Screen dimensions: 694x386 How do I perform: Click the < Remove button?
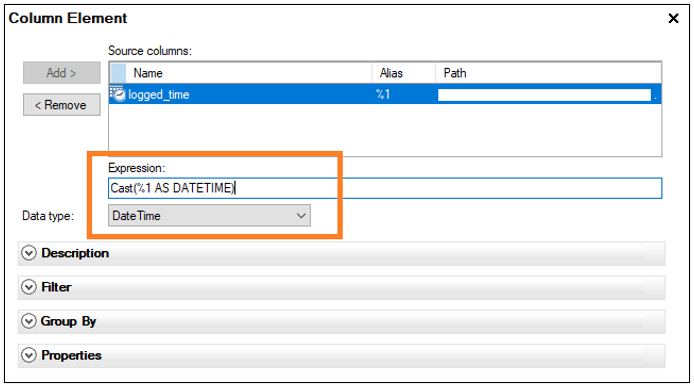62,105
